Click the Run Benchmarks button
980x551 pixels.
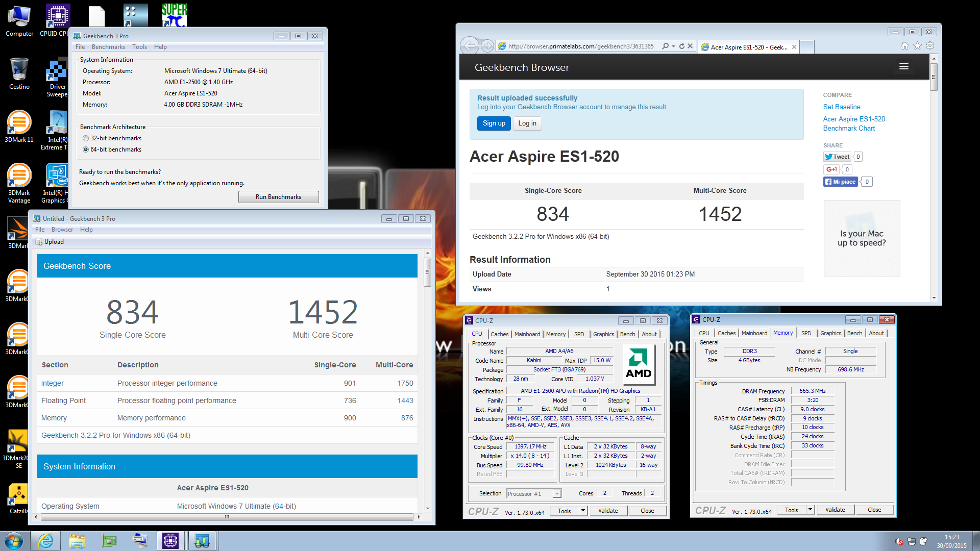coord(278,197)
